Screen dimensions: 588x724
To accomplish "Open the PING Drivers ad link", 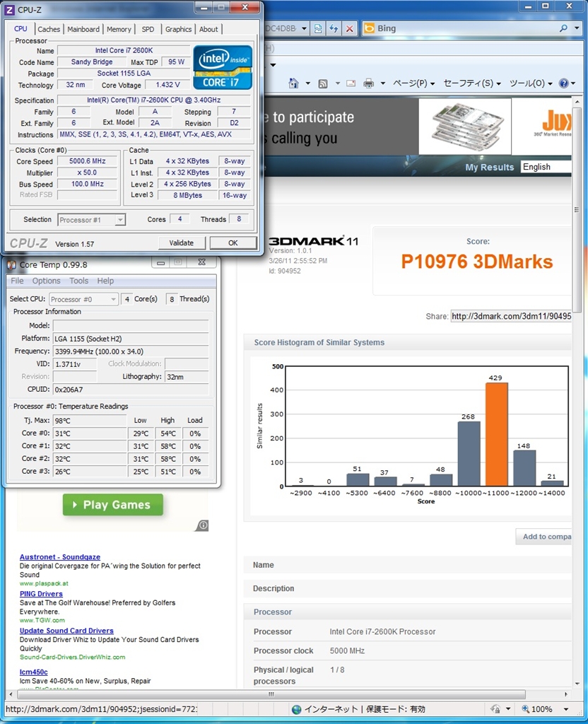I will pyautogui.click(x=41, y=594).
